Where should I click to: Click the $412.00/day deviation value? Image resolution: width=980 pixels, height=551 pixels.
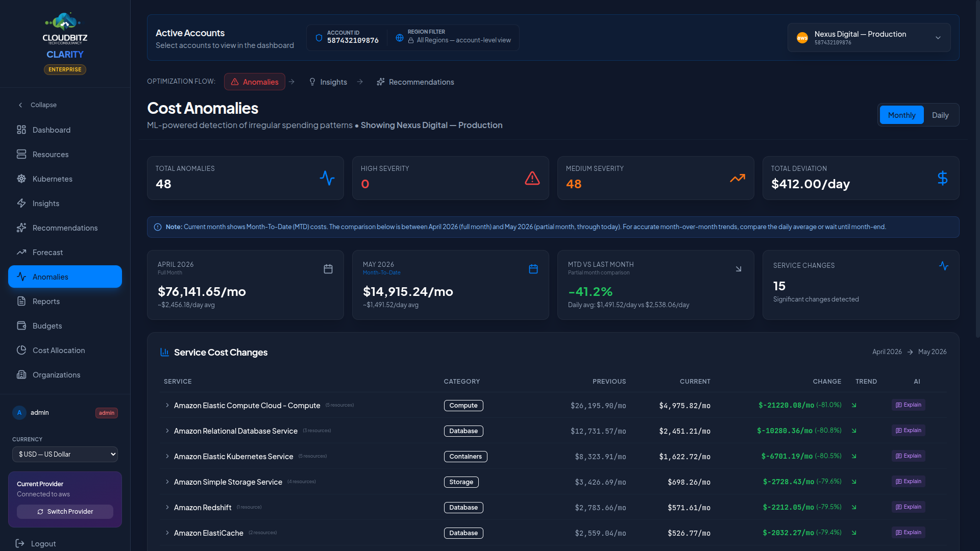tap(811, 184)
